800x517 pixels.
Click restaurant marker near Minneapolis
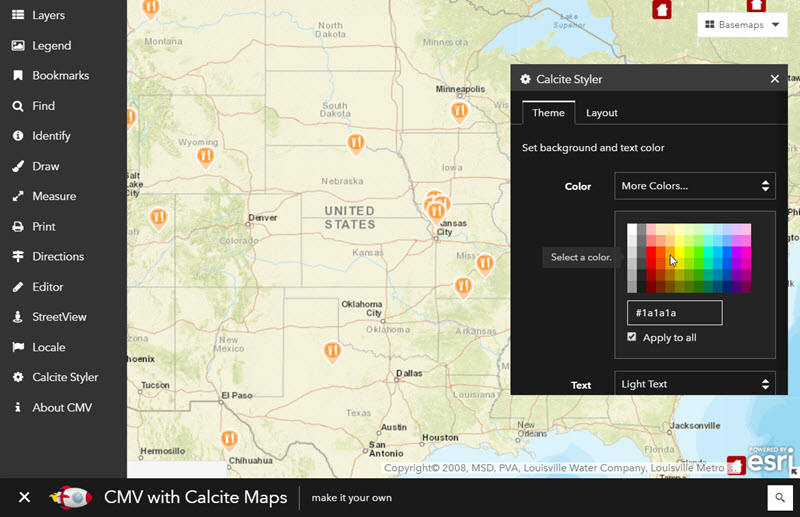(x=459, y=111)
